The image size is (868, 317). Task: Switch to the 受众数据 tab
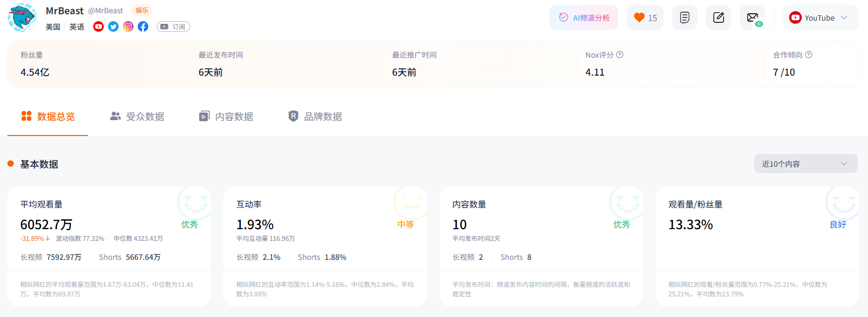(137, 116)
